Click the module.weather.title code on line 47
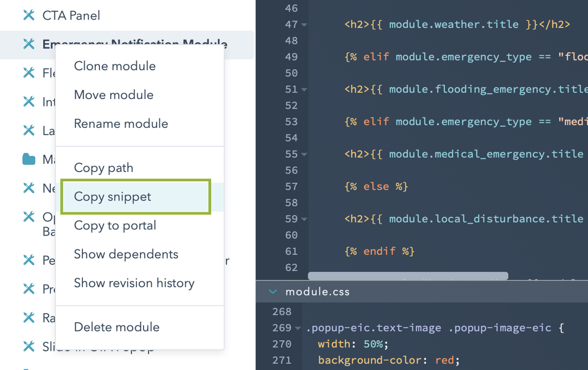The height and width of the screenshot is (370, 588). (x=457, y=25)
